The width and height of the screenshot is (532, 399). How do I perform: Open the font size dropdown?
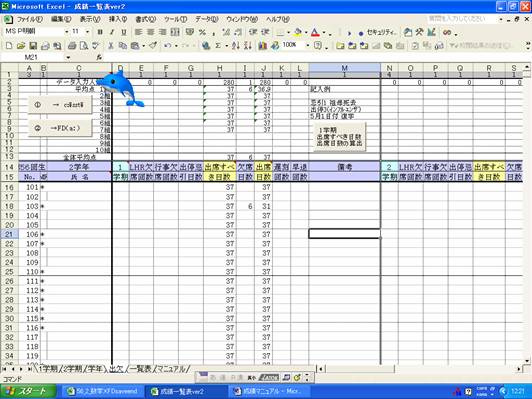point(88,32)
